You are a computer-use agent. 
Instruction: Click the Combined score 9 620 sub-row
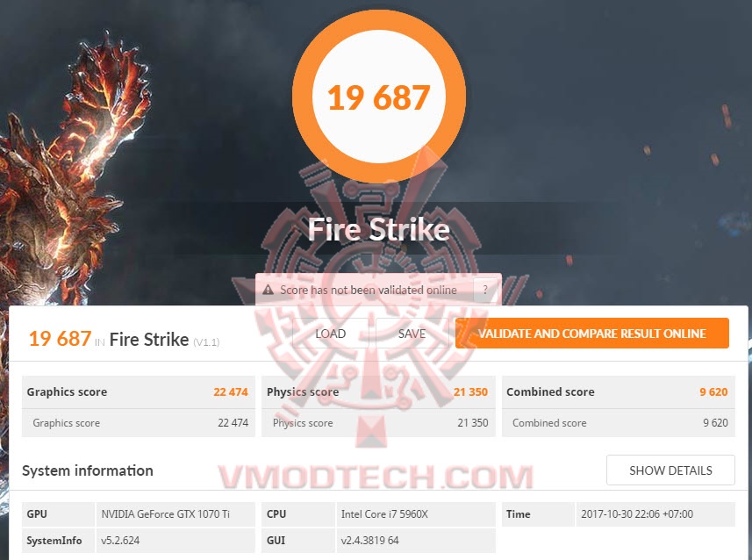click(x=619, y=423)
